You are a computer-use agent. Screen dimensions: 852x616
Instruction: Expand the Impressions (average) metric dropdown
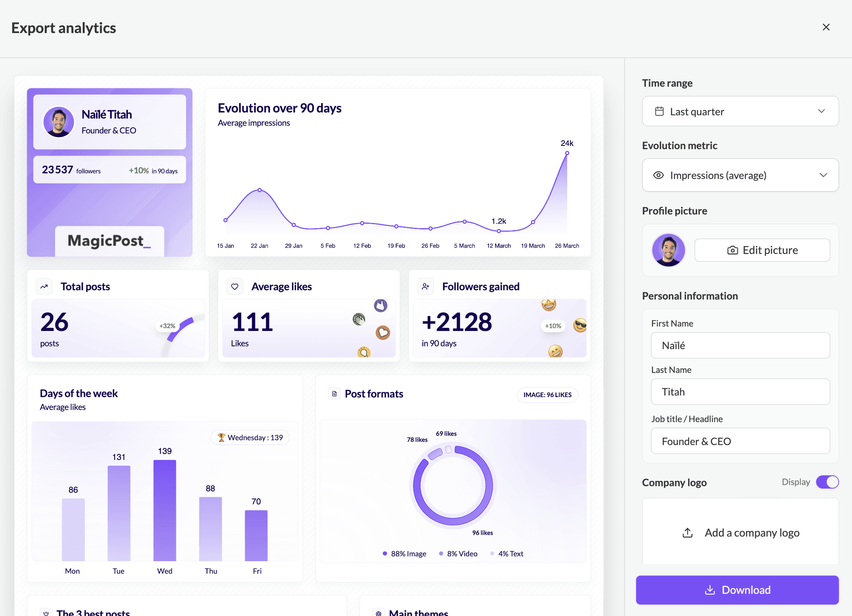pyautogui.click(x=740, y=175)
